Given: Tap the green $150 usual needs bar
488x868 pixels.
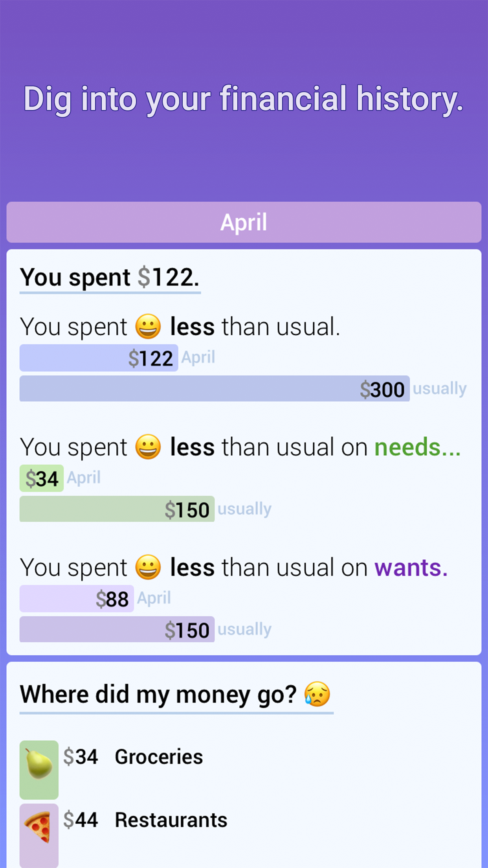Looking at the screenshot, I should [x=117, y=509].
